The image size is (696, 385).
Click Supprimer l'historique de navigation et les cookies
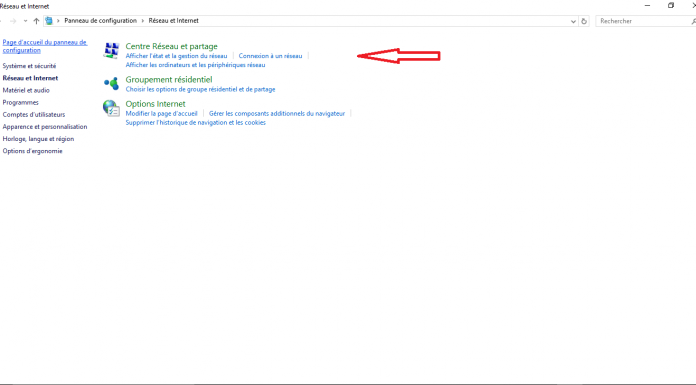[x=195, y=123]
